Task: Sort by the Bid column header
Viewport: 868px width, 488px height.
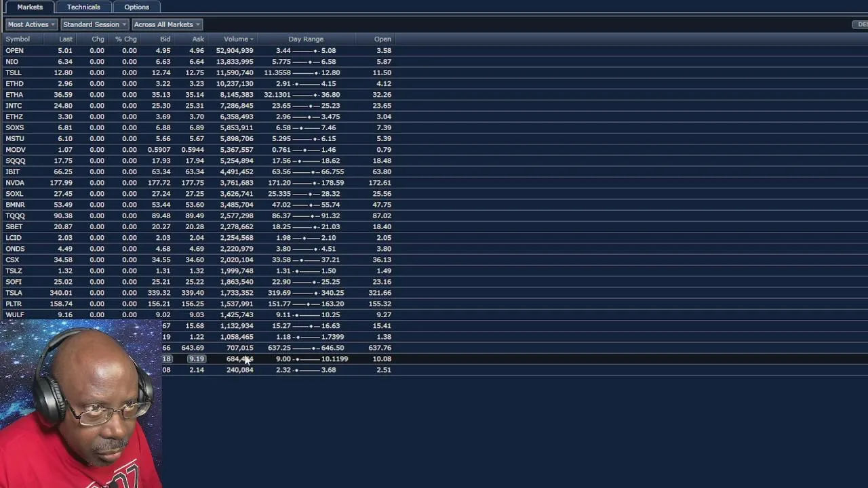Action: (x=165, y=39)
